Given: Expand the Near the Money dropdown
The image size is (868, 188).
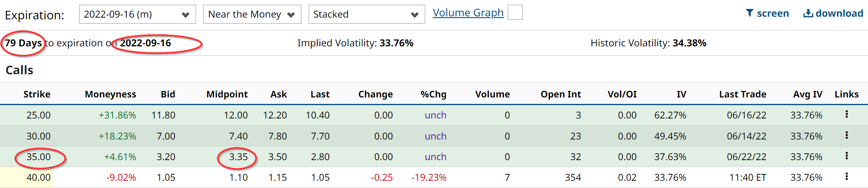Looking at the screenshot, I should point(252,14).
